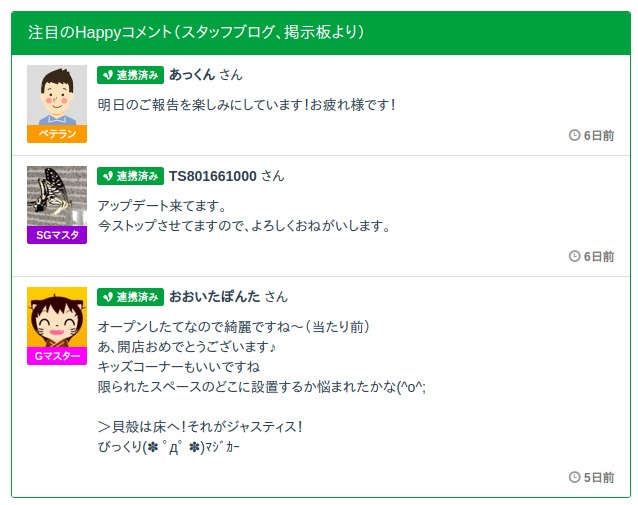Open the user name おおいたぽんた
The width and height of the screenshot is (638, 505).
point(214,297)
